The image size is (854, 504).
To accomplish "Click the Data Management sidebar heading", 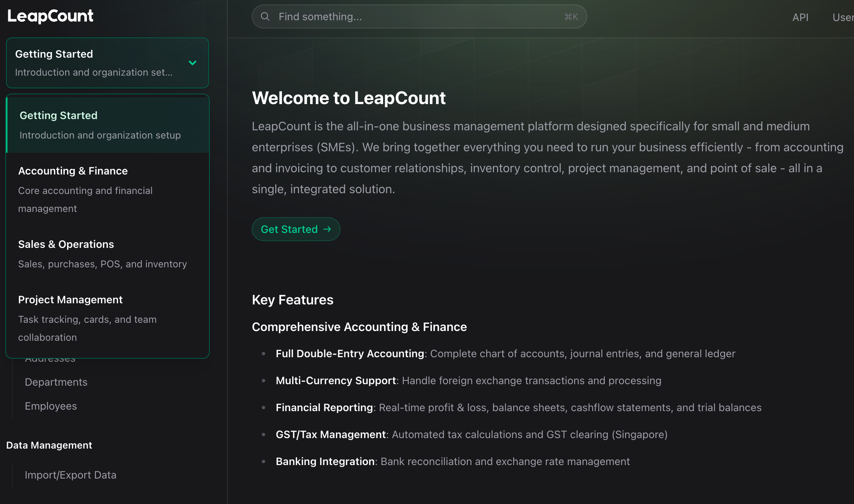I will [49, 445].
